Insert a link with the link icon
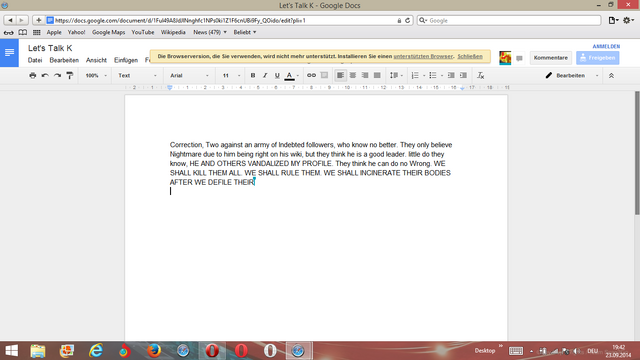 [x=311, y=76]
